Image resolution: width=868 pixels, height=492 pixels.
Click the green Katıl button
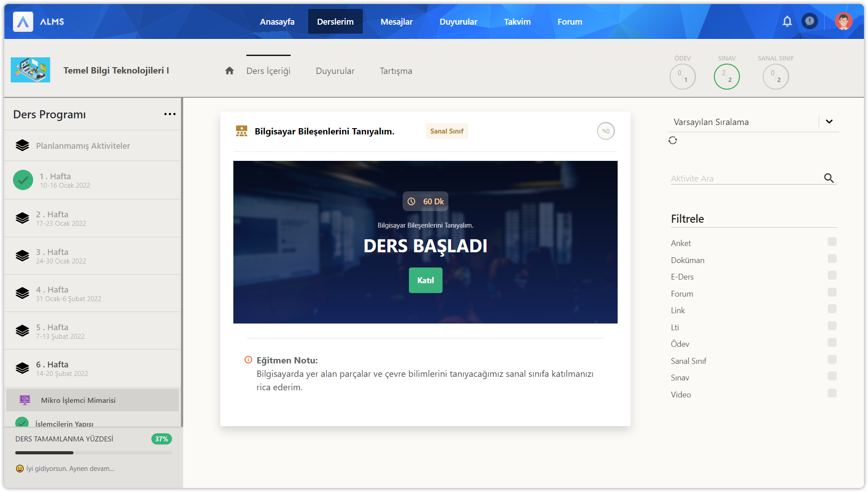(x=425, y=280)
